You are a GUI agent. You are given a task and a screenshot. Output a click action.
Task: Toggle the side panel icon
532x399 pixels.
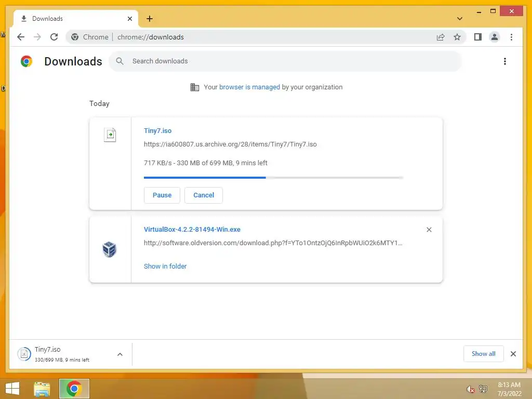click(478, 37)
